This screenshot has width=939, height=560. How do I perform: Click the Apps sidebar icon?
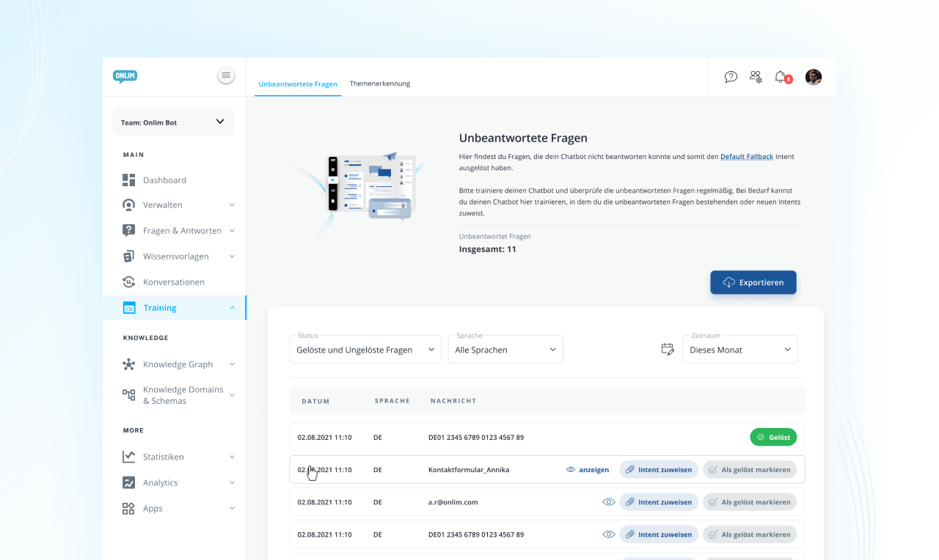129,509
